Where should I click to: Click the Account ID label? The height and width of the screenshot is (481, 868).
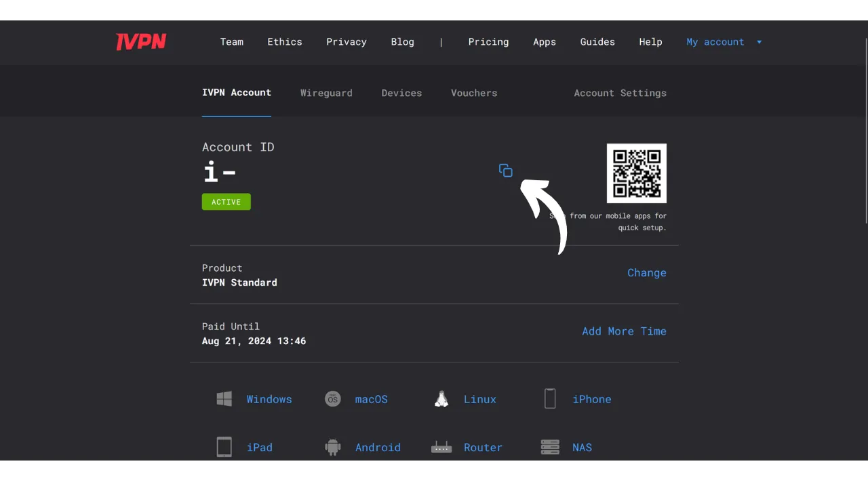pos(238,147)
